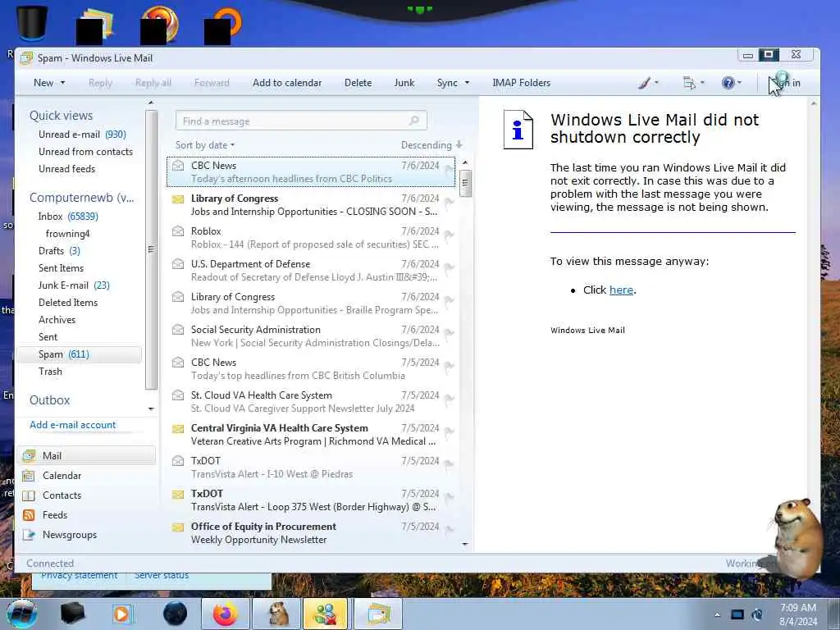
Task: Click the Windows Start orb
Action: pyautogui.click(x=21, y=614)
